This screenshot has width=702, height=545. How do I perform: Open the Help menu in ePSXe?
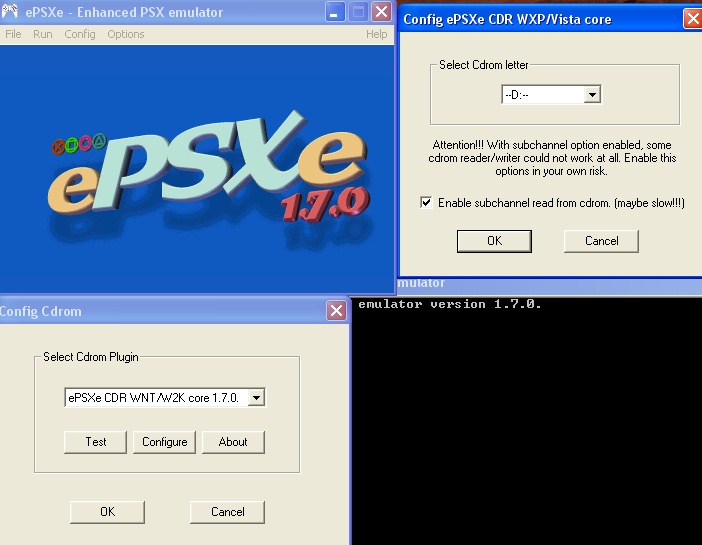(376, 34)
